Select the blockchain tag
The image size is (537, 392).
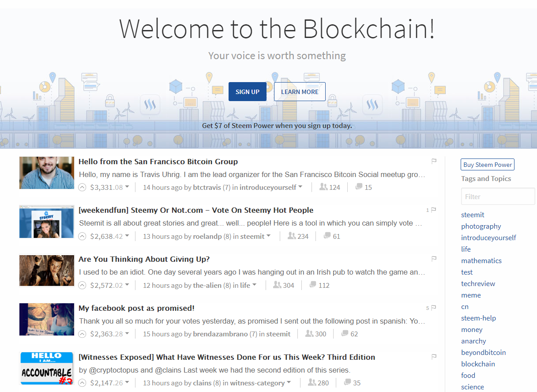(478, 364)
